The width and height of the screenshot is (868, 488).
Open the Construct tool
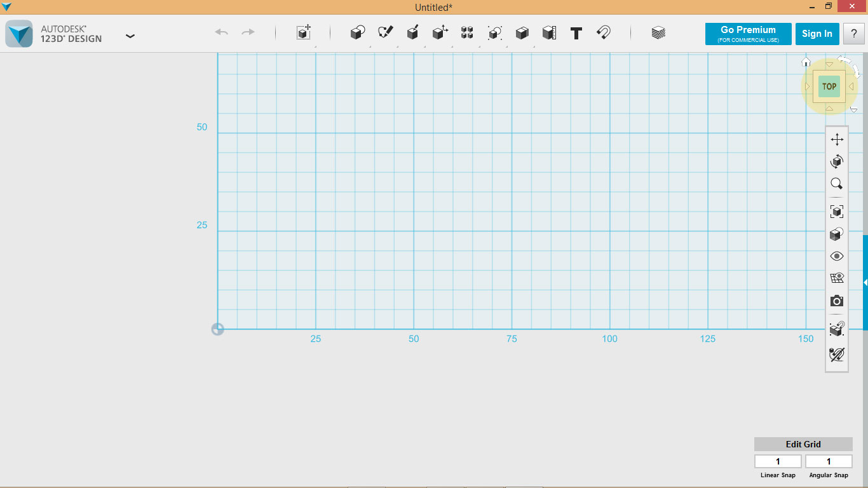point(412,33)
